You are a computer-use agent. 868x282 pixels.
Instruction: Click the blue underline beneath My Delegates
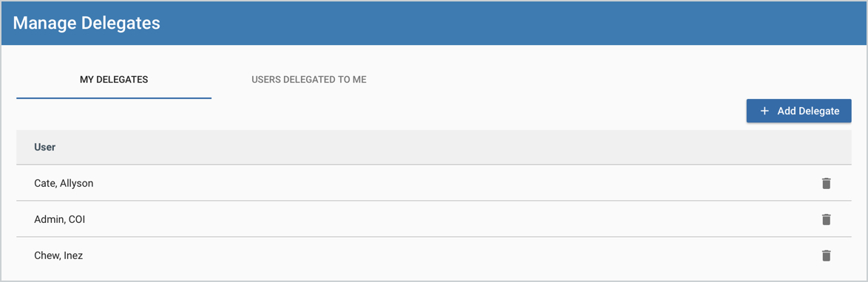[x=114, y=98]
